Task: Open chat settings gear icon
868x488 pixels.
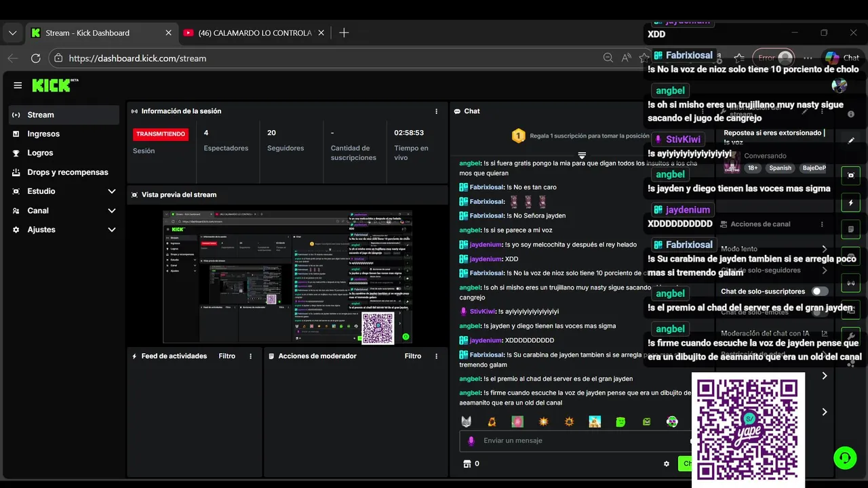Action: pos(667,464)
